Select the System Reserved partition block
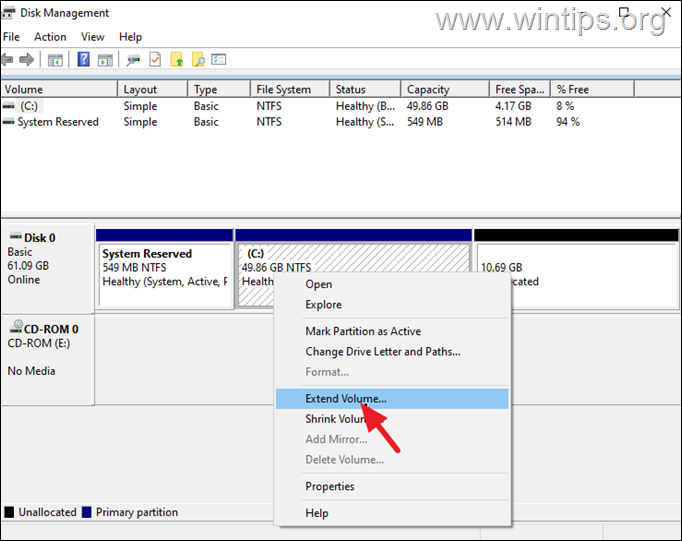 (x=164, y=269)
